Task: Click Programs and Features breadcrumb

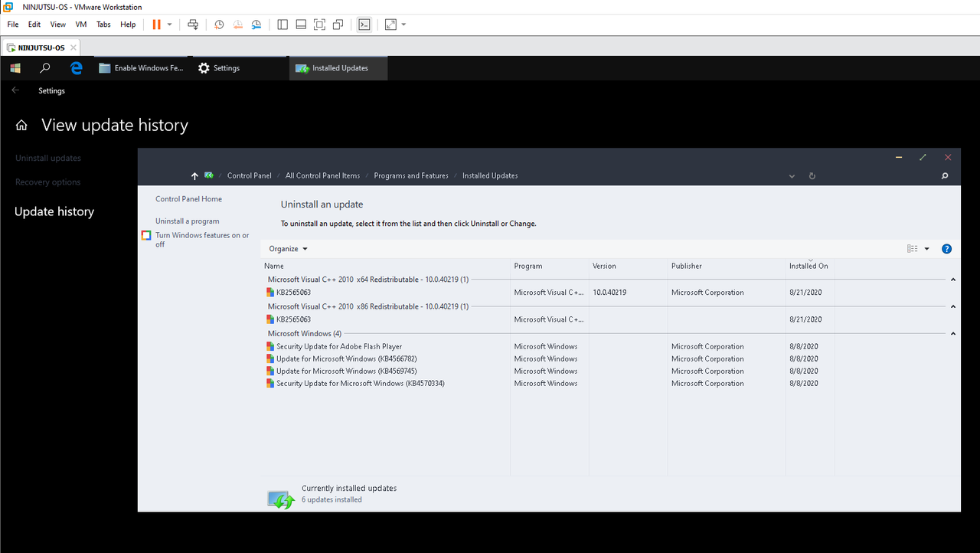Action: coord(411,176)
